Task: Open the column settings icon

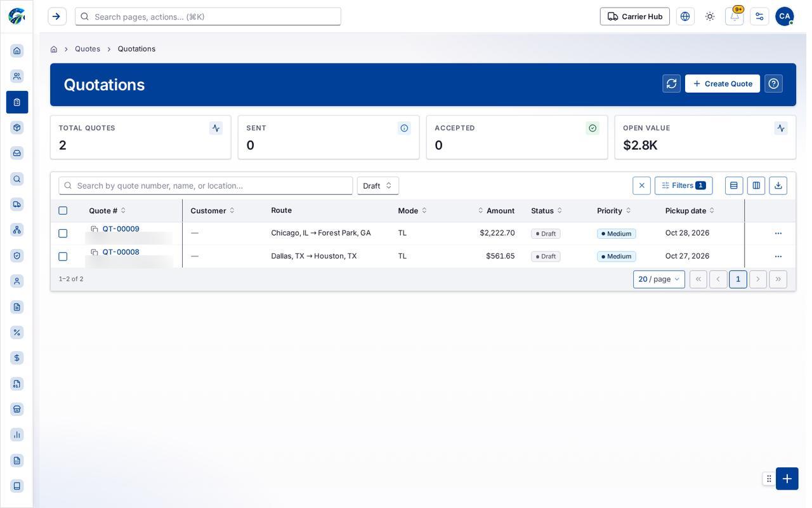Action: click(756, 185)
